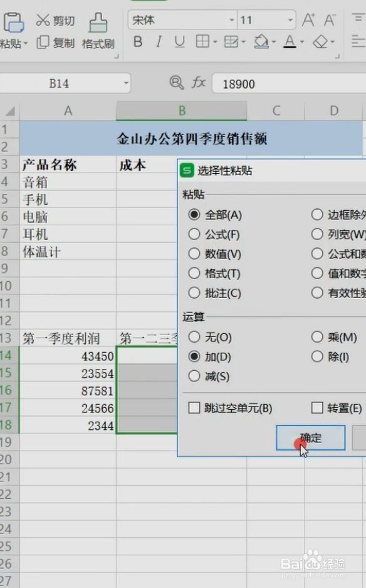
Task: Select the 全部(A) paste option
Action: coord(194,215)
